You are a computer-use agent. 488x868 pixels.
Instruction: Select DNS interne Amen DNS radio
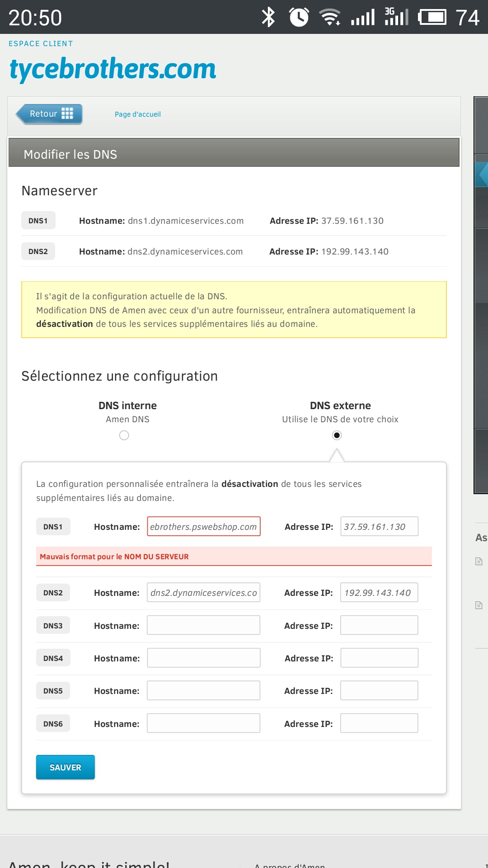[124, 435]
